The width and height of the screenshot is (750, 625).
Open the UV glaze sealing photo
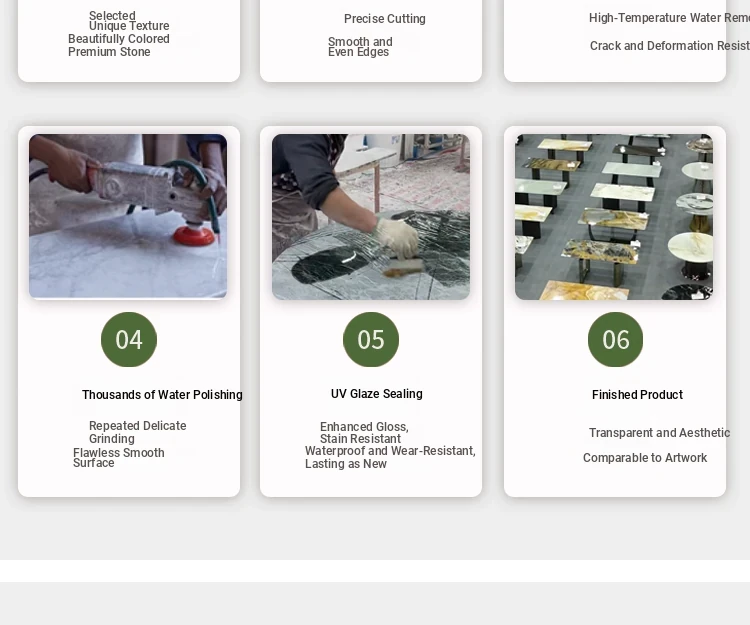[x=371, y=217]
